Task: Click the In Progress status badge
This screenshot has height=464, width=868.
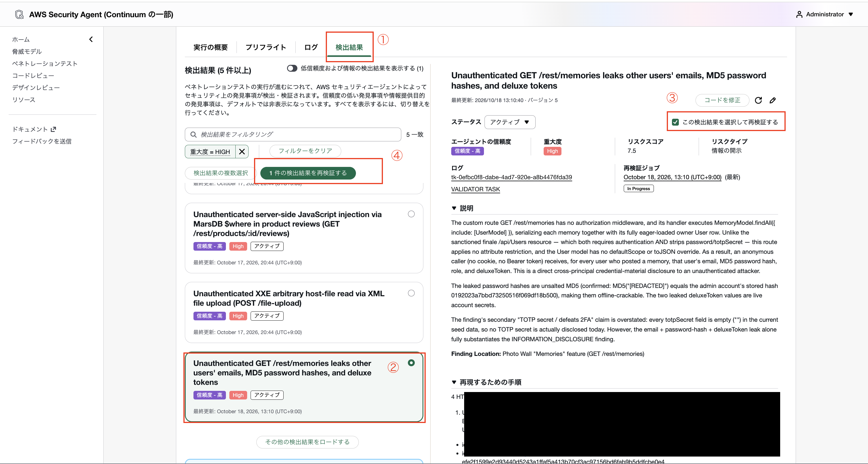Action: (x=638, y=189)
